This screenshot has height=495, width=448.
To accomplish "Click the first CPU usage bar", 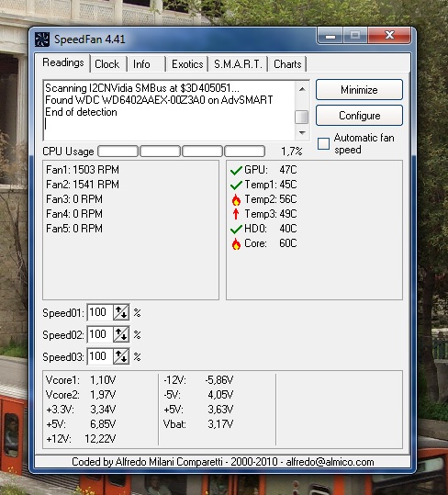I will (x=118, y=152).
